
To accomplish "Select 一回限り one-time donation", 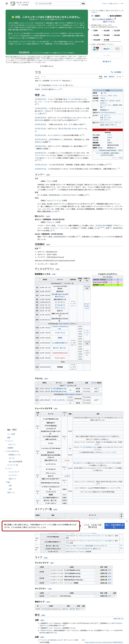I will 92,16.
